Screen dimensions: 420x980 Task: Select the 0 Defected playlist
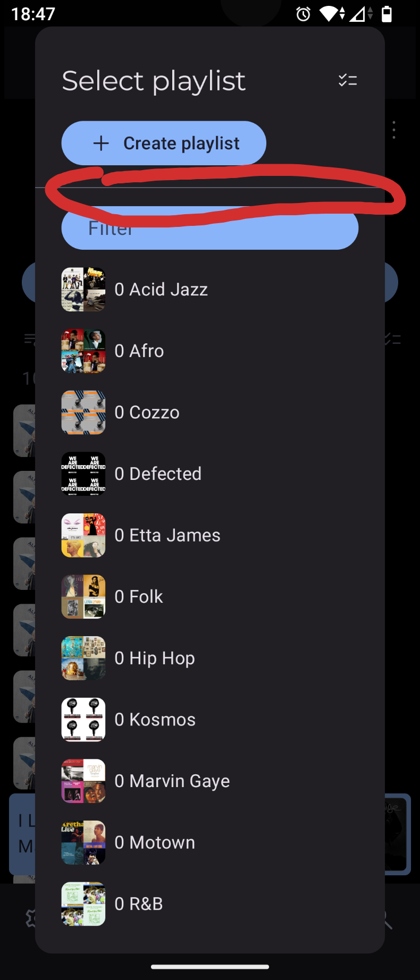158,474
